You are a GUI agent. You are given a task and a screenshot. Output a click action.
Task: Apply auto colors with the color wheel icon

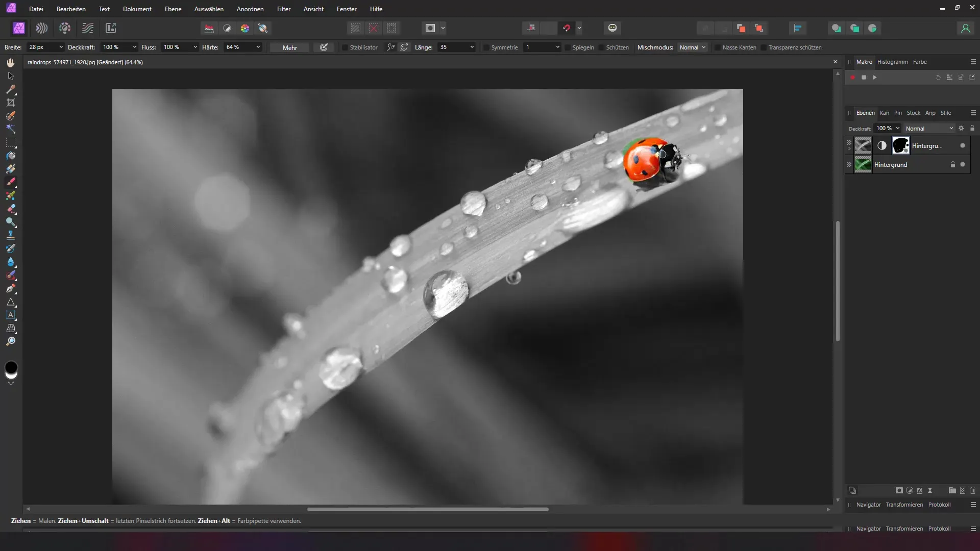[245, 28]
